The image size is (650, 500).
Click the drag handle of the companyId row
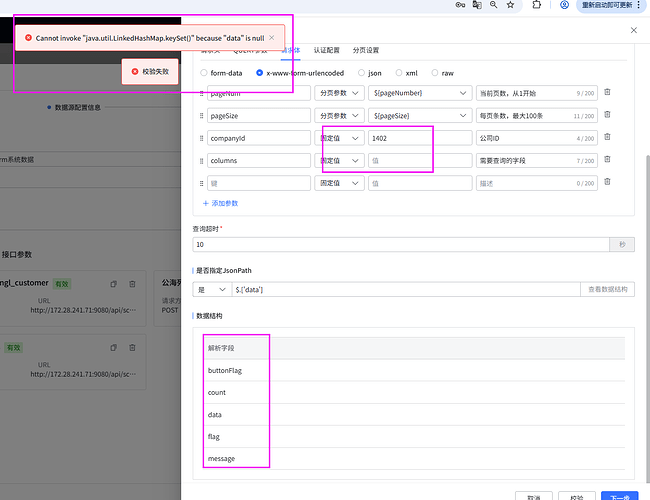201,138
